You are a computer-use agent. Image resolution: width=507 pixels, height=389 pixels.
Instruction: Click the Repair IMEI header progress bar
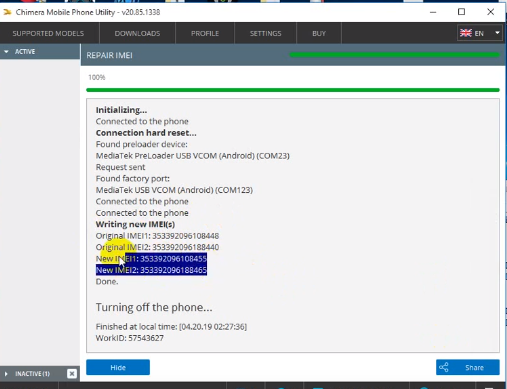point(395,55)
